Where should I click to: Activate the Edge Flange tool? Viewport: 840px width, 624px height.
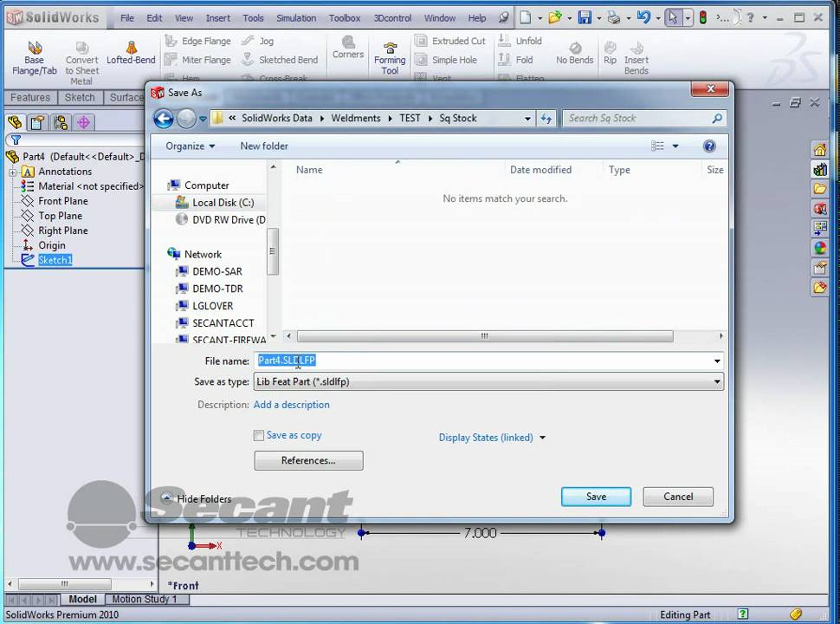[x=197, y=41]
